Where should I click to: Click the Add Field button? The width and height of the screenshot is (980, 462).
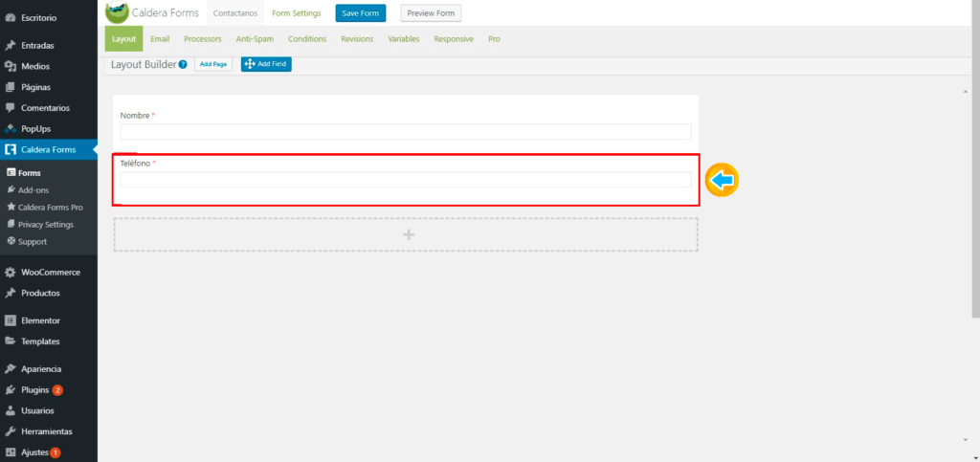pyautogui.click(x=266, y=64)
